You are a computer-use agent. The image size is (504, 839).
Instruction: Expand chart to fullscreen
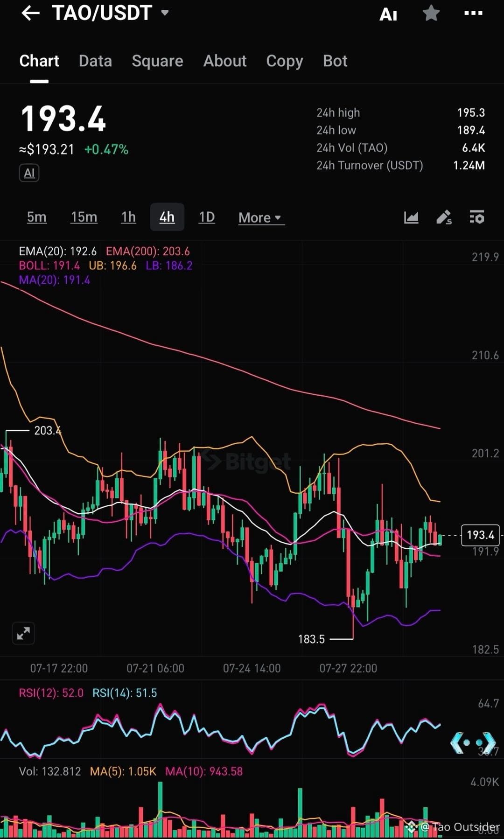(x=23, y=633)
